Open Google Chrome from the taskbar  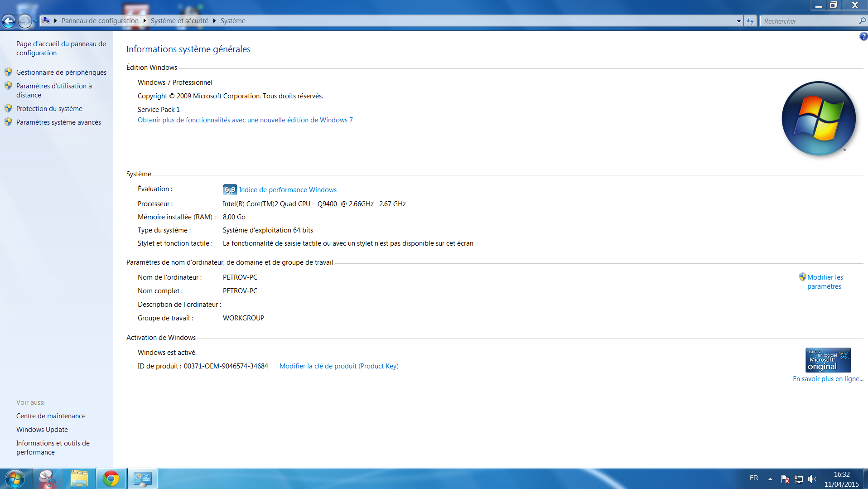[111, 479]
